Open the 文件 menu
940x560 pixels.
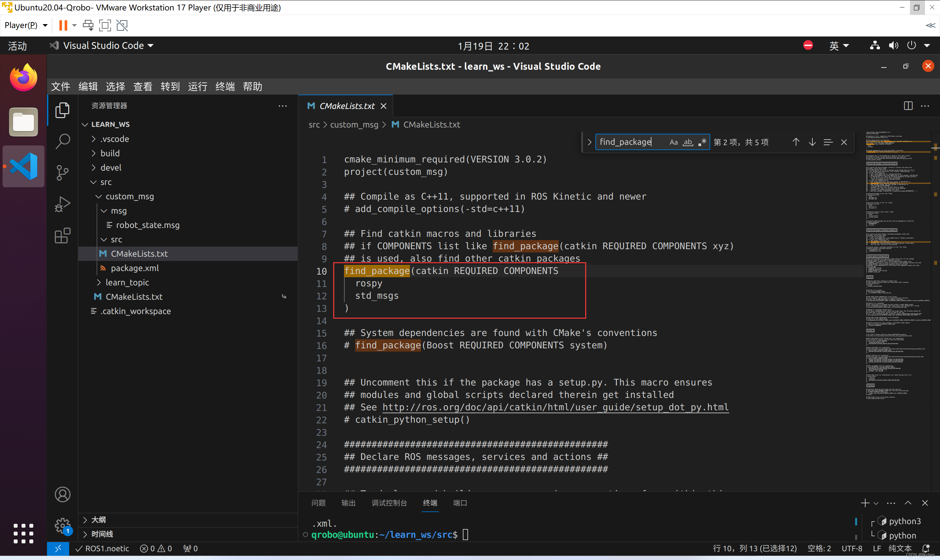click(x=60, y=86)
